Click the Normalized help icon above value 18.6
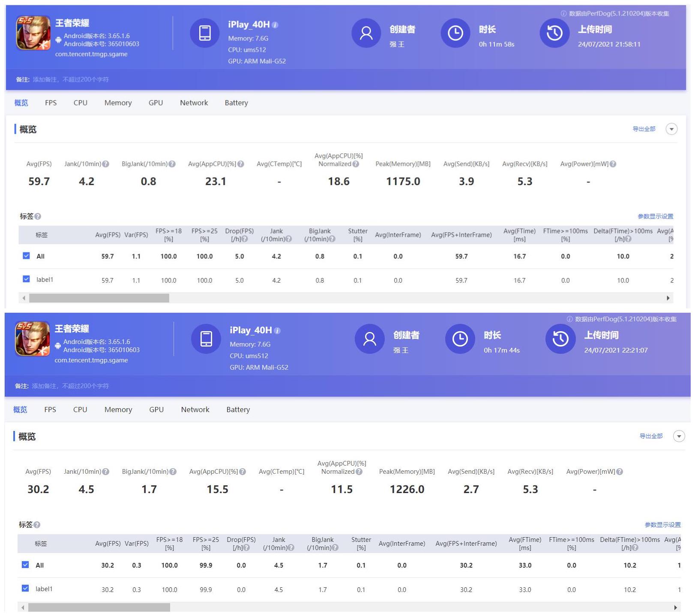This screenshot has height=616, width=695. [356, 164]
